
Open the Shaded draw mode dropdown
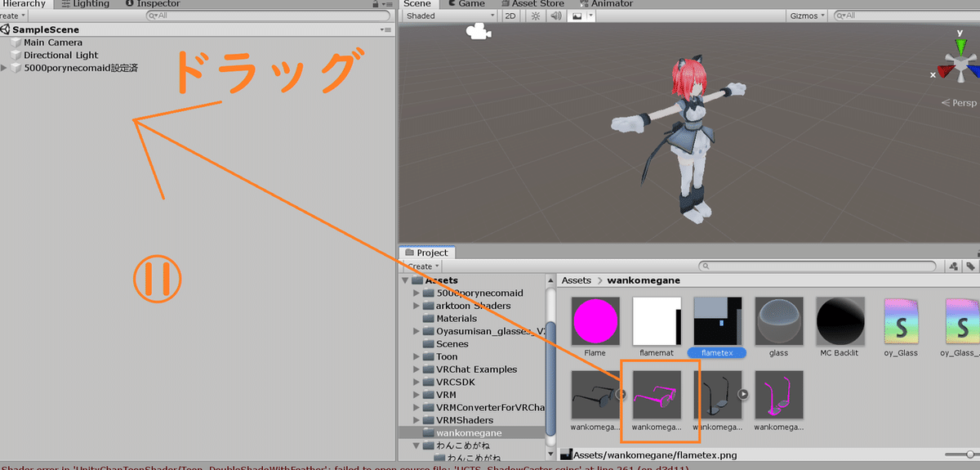(x=449, y=16)
